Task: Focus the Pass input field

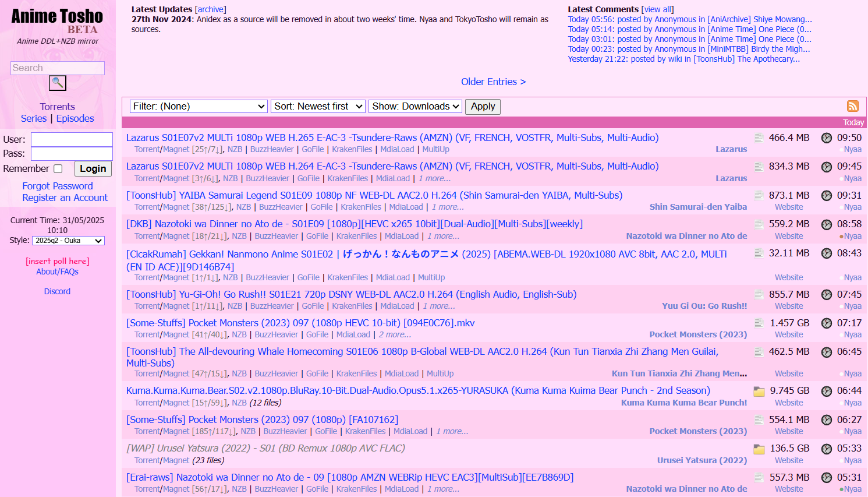Action: pos(72,153)
